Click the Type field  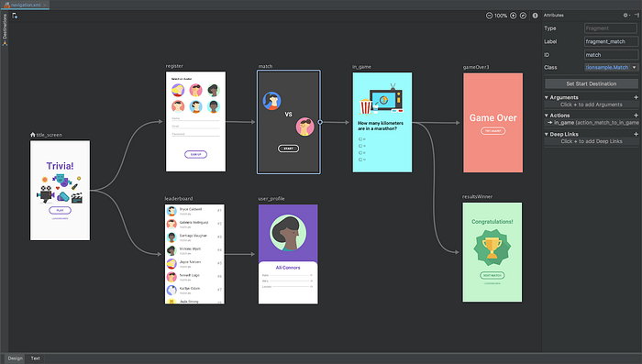click(611, 28)
